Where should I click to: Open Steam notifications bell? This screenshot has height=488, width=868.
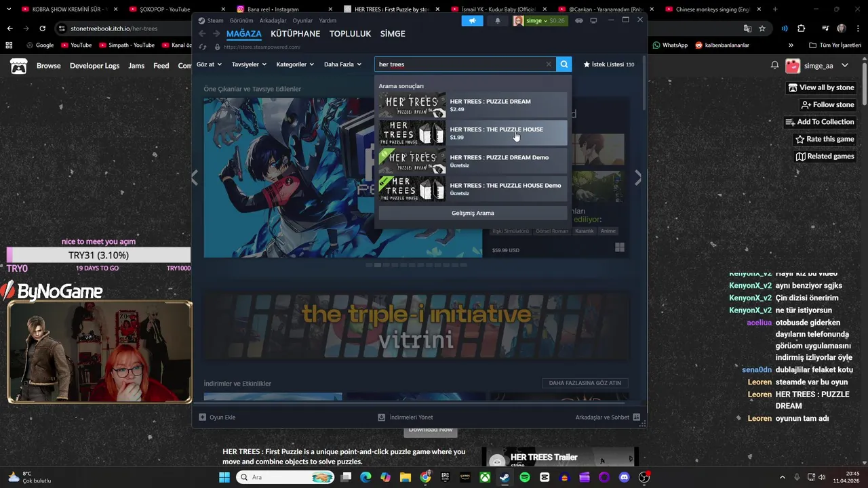coord(497,20)
